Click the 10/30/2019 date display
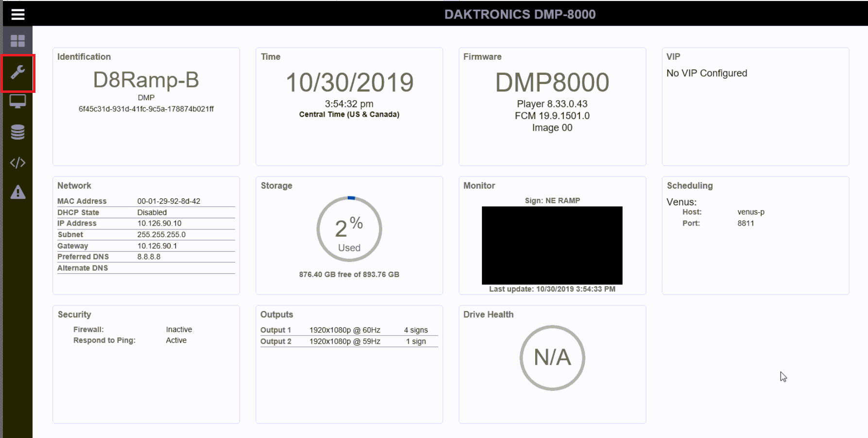 click(349, 83)
